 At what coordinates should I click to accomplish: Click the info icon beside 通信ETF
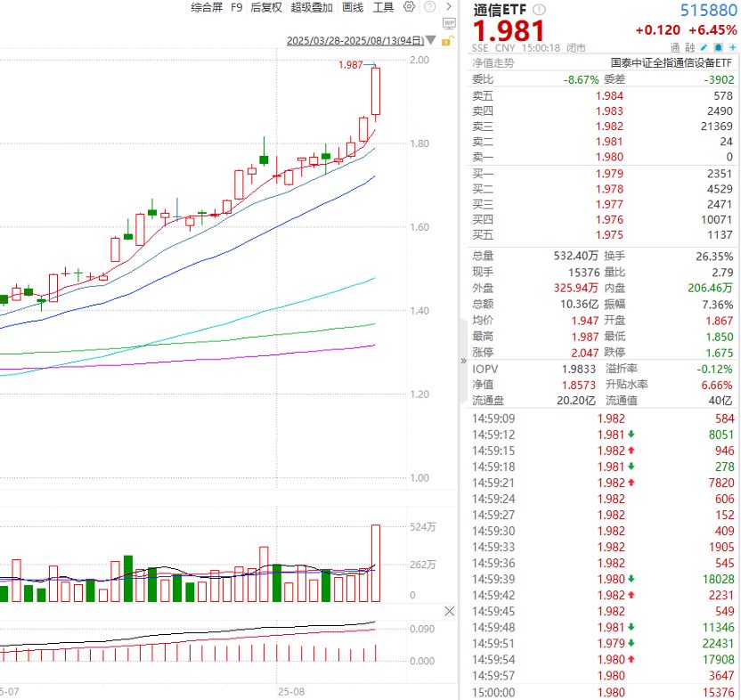click(x=538, y=9)
